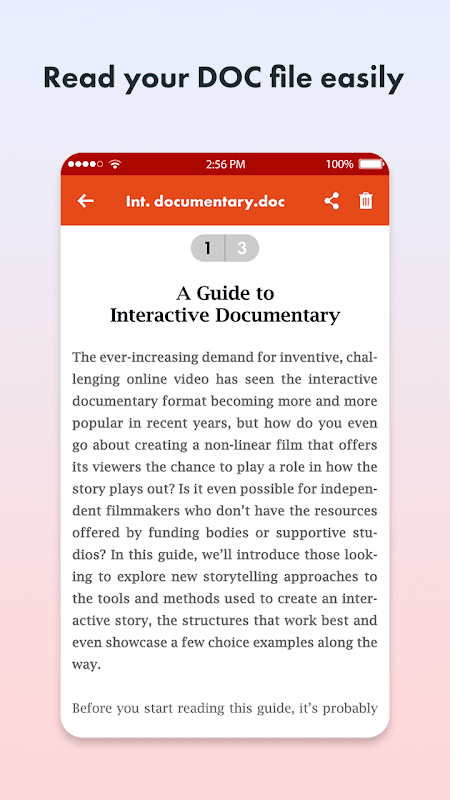450x800 pixels.
Task: Tap line 'dios? In this guide, we'll introduce'
Action: point(224,555)
